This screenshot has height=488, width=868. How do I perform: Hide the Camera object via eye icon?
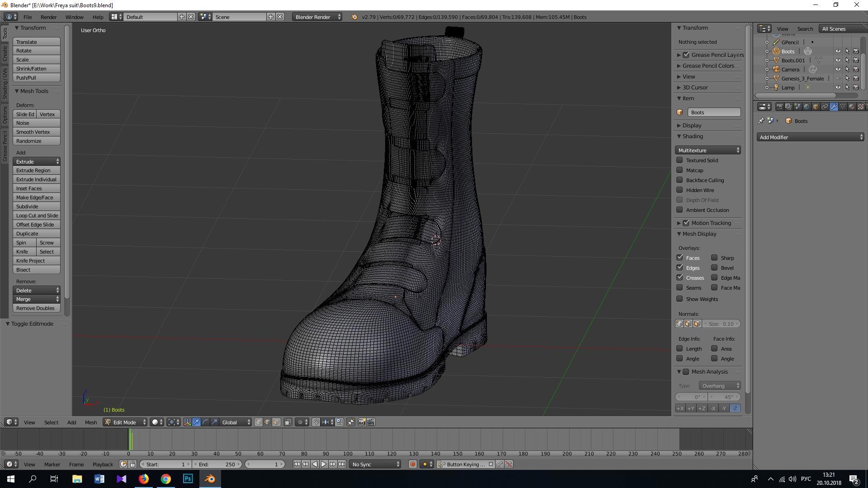[838, 69]
